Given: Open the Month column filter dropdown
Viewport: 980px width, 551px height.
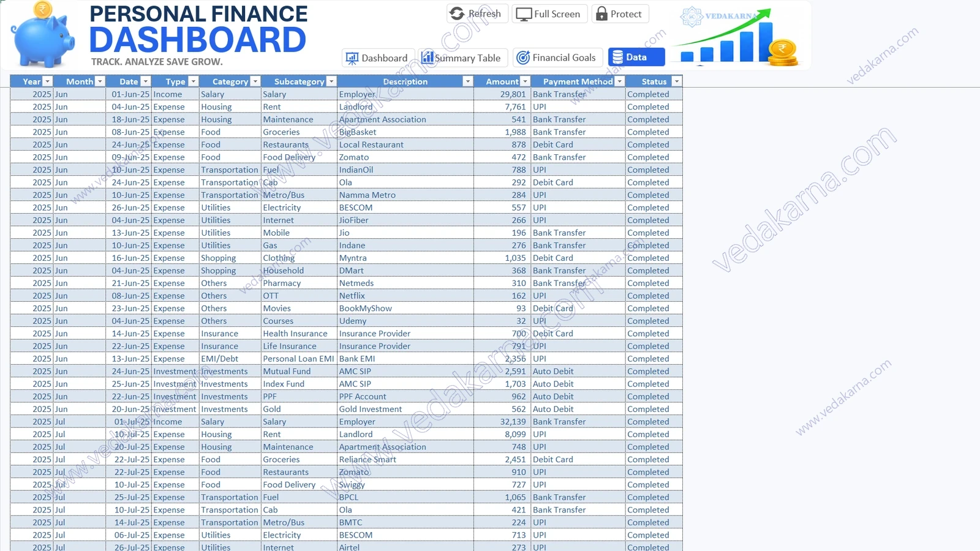Looking at the screenshot, I should (100, 81).
